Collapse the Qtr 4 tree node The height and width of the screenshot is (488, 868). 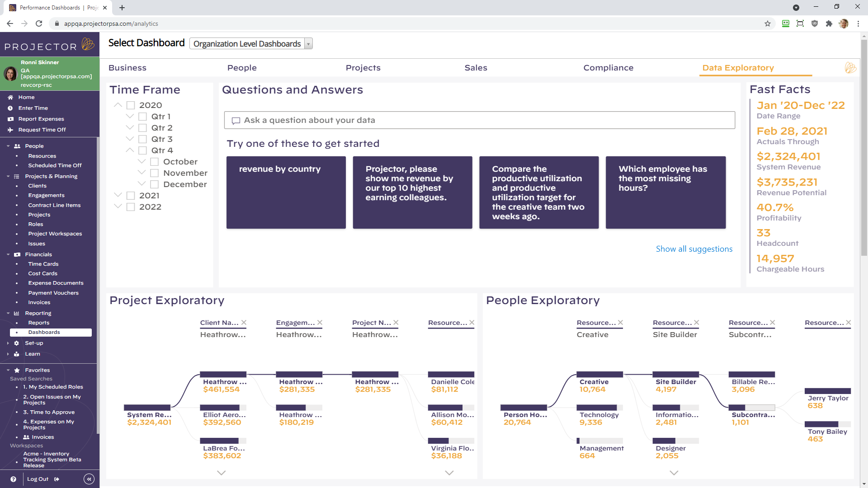[x=130, y=150]
